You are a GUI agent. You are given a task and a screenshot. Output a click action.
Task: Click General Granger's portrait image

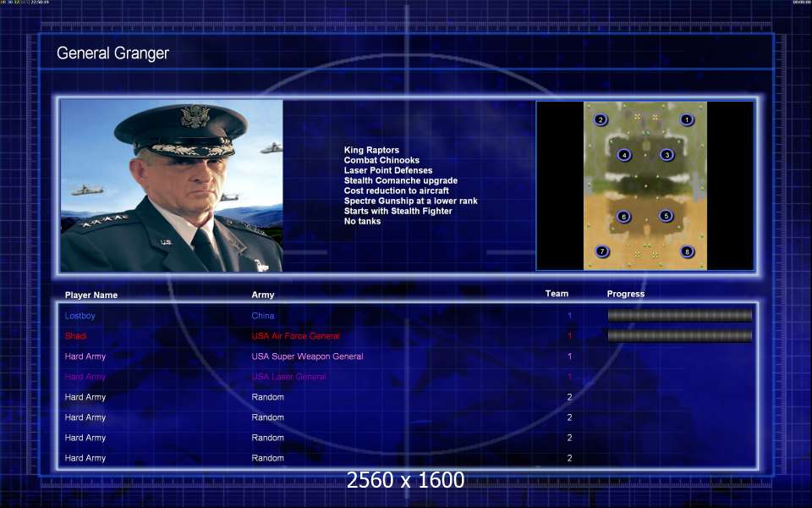click(x=172, y=185)
